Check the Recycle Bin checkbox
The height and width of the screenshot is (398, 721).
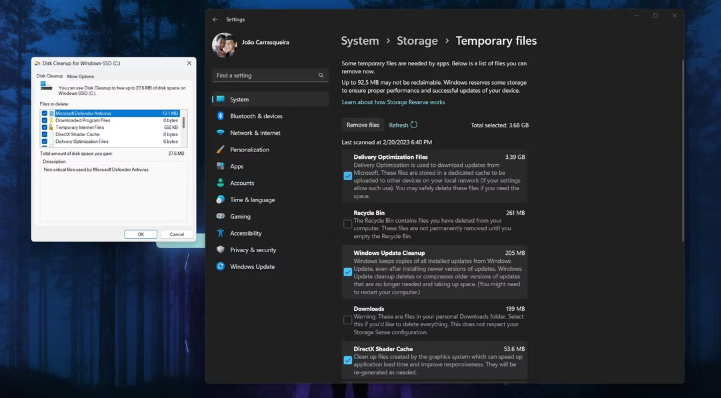coord(348,224)
